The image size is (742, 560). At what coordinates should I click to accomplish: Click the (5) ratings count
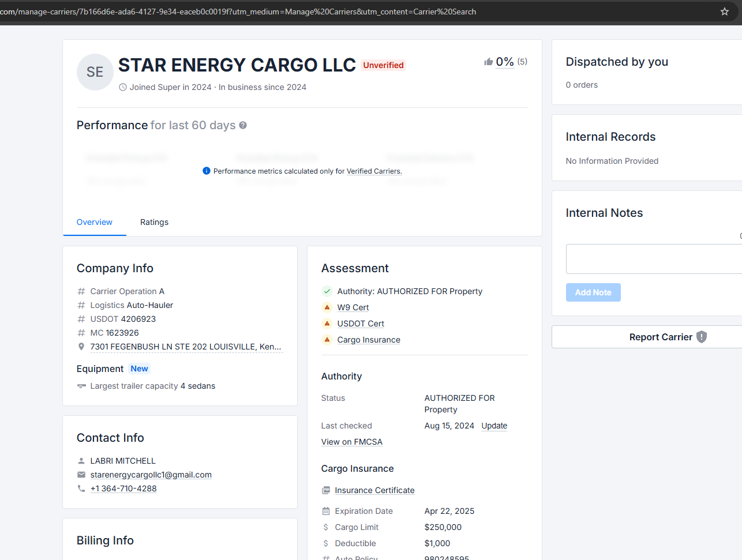pyautogui.click(x=522, y=62)
